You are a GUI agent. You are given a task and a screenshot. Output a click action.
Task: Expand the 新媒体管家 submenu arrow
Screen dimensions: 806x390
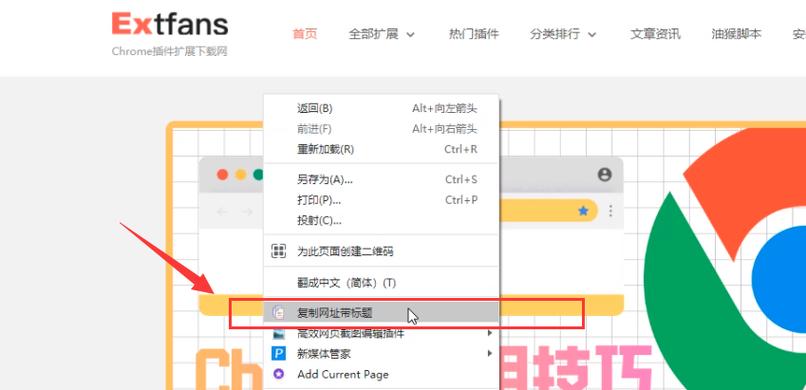tap(490, 354)
